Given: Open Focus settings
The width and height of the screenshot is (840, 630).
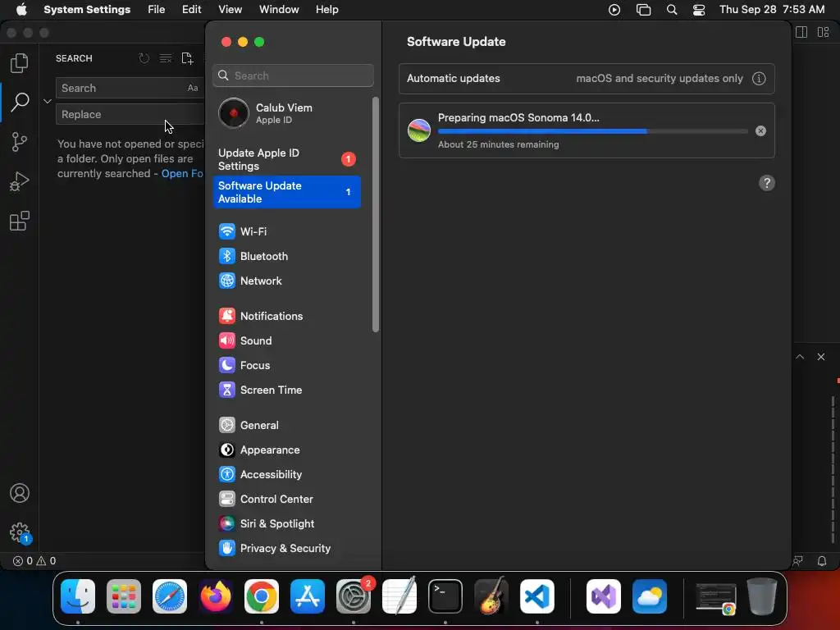Looking at the screenshot, I should tap(287, 365).
